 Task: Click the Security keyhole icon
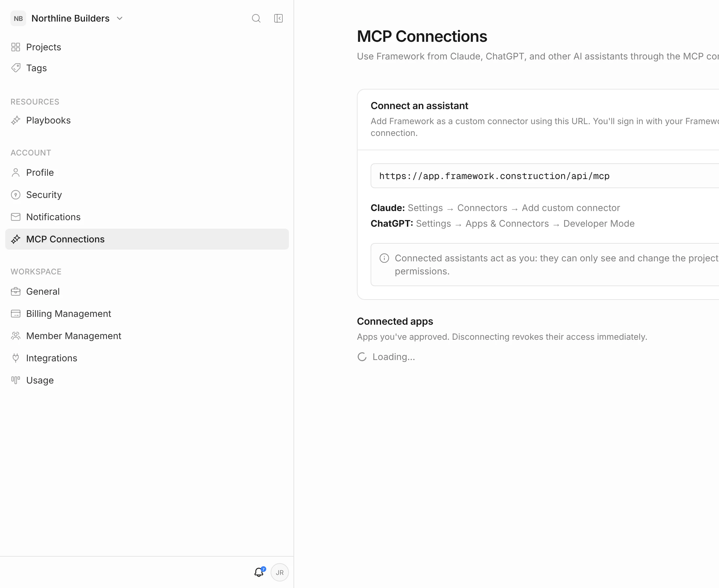tap(16, 195)
